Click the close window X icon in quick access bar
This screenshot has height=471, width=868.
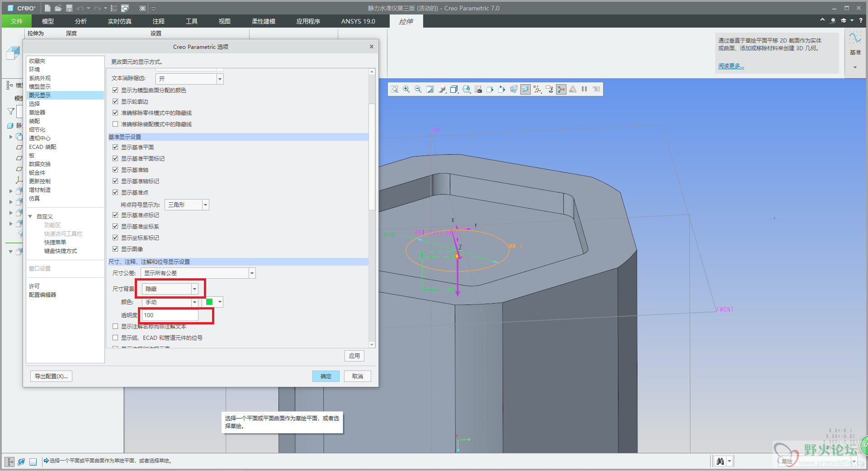point(142,8)
